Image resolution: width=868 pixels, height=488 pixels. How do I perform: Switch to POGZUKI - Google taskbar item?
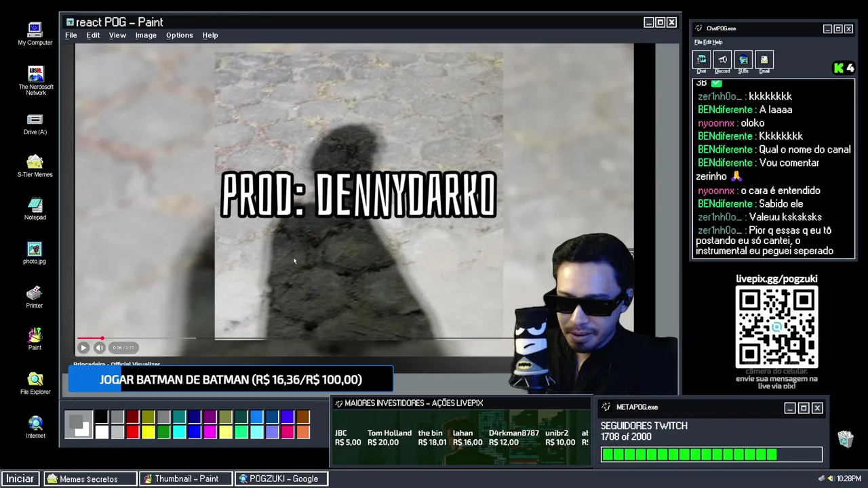pos(281,479)
